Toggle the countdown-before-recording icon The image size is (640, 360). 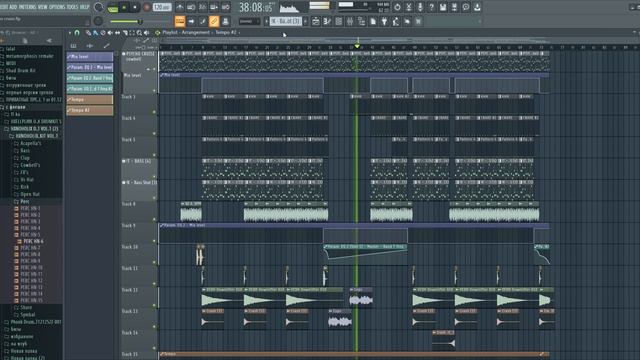coord(202,7)
